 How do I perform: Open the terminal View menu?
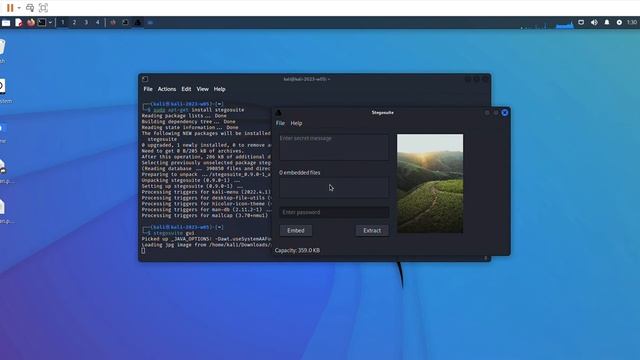202,89
